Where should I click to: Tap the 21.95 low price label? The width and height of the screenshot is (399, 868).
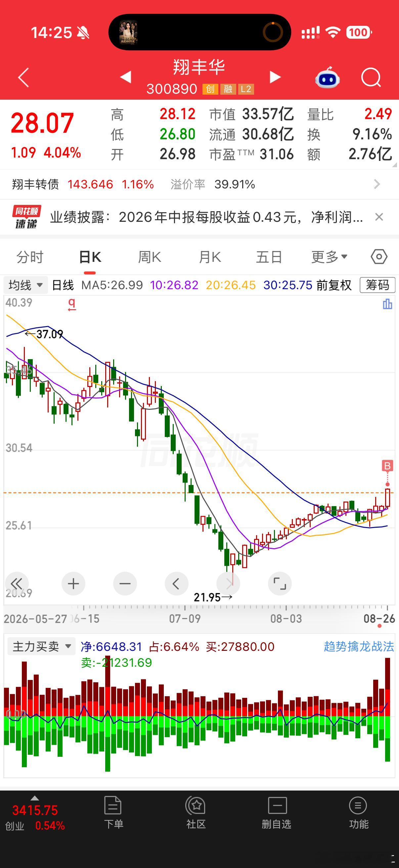[x=207, y=598]
